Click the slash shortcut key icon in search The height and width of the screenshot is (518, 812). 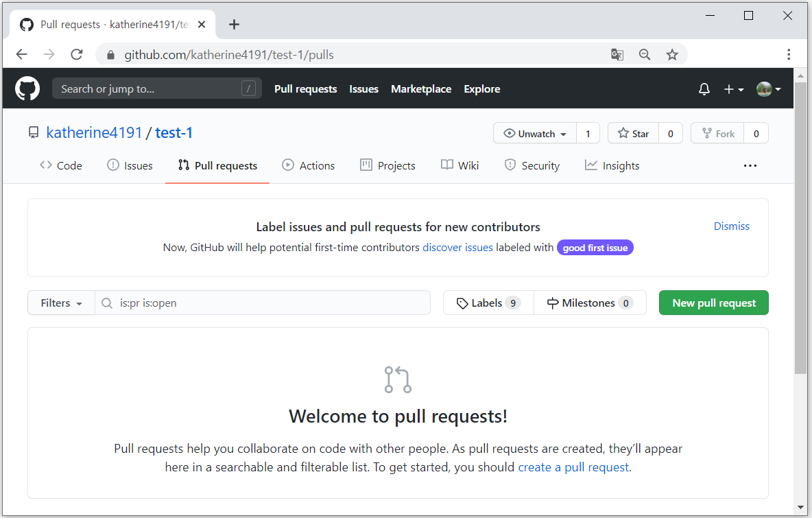coord(248,89)
